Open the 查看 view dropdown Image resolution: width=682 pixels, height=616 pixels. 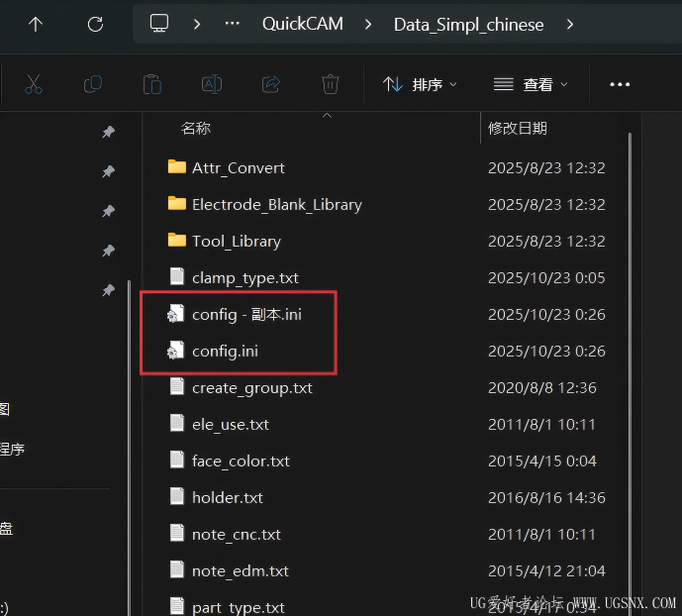(532, 85)
